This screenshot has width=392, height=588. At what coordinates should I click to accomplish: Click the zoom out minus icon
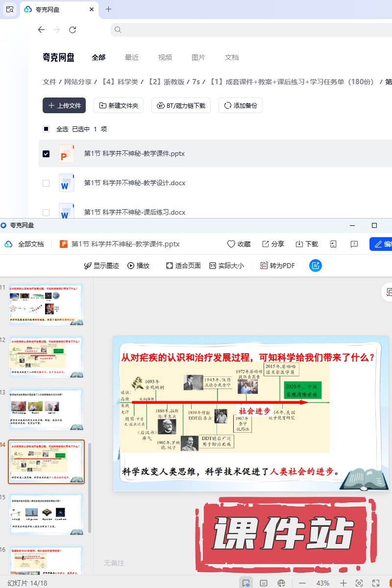tap(302, 583)
